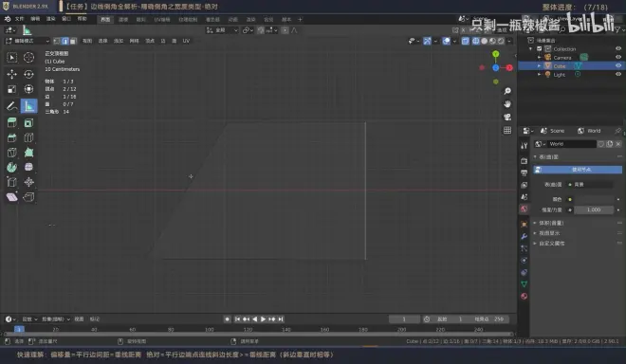Select the Shear tool
The height and width of the screenshot is (364, 626).
click(x=12, y=197)
